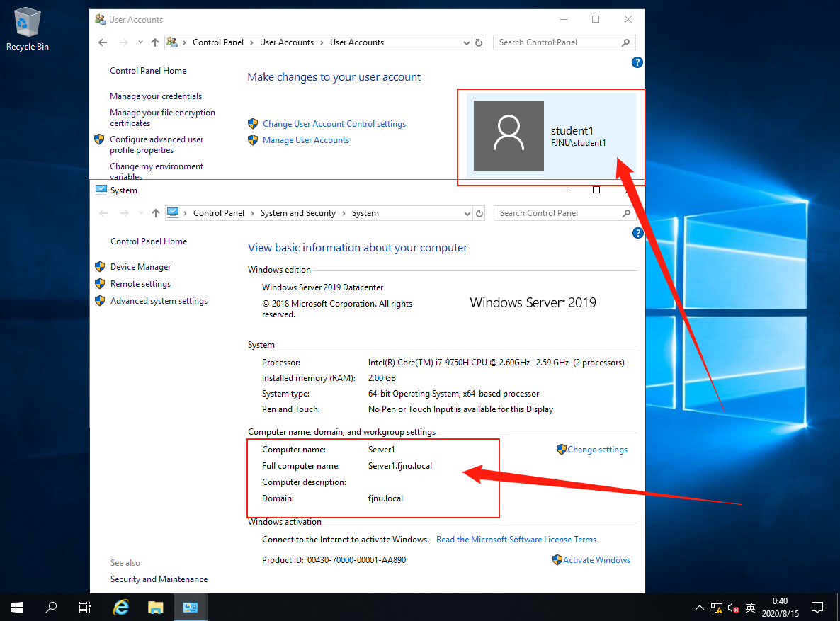
Task: Open Change User Account Control settings
Action: pos(334,124)
